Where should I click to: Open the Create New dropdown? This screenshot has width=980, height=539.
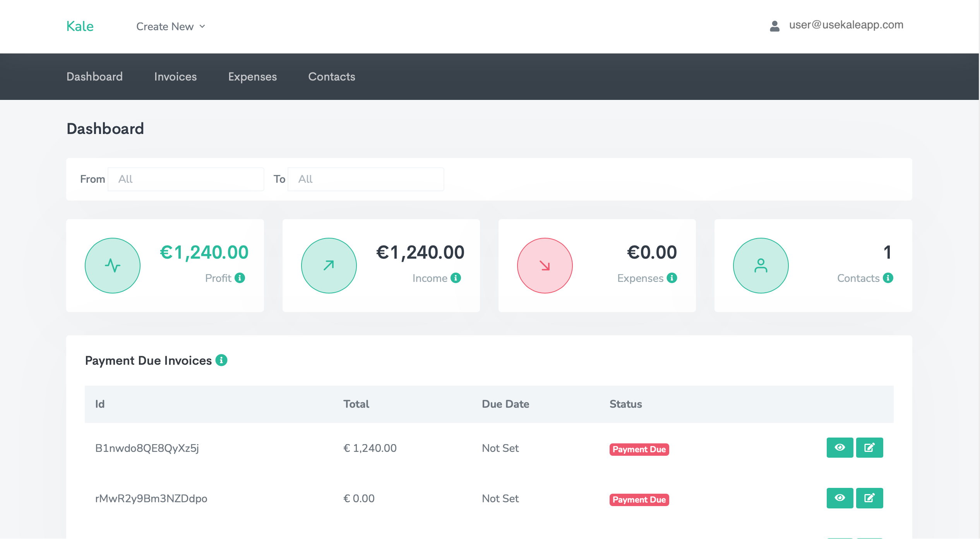[x=171, y=26]
